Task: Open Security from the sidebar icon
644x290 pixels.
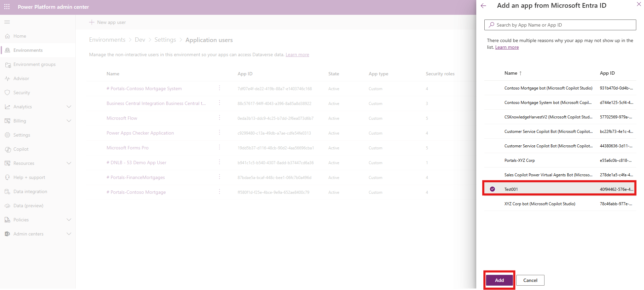Action: point(7,93)
